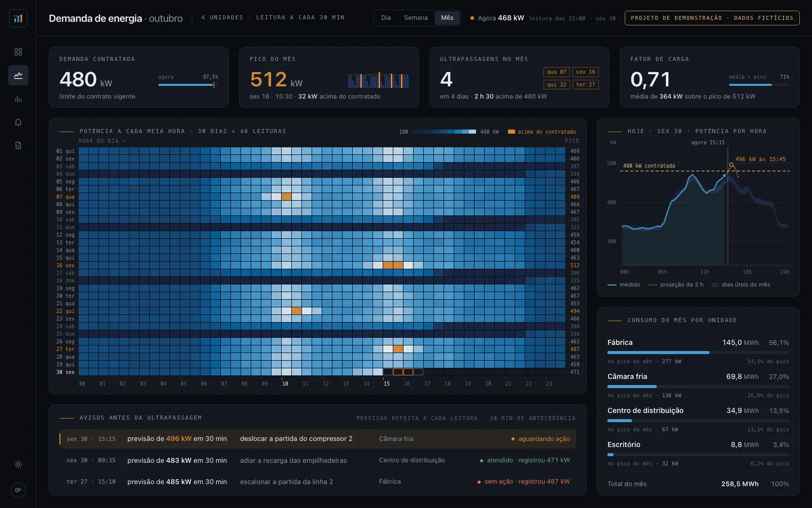Switch to the Dia view
The width and height of the screenshot is (812, 508).
[x=386, y=18]
